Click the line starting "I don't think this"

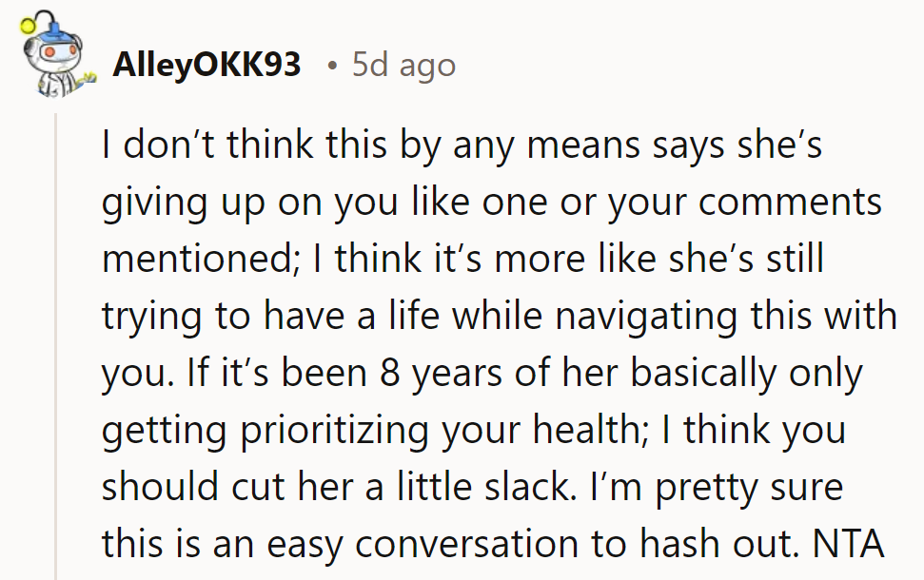[x=462, y=147]
